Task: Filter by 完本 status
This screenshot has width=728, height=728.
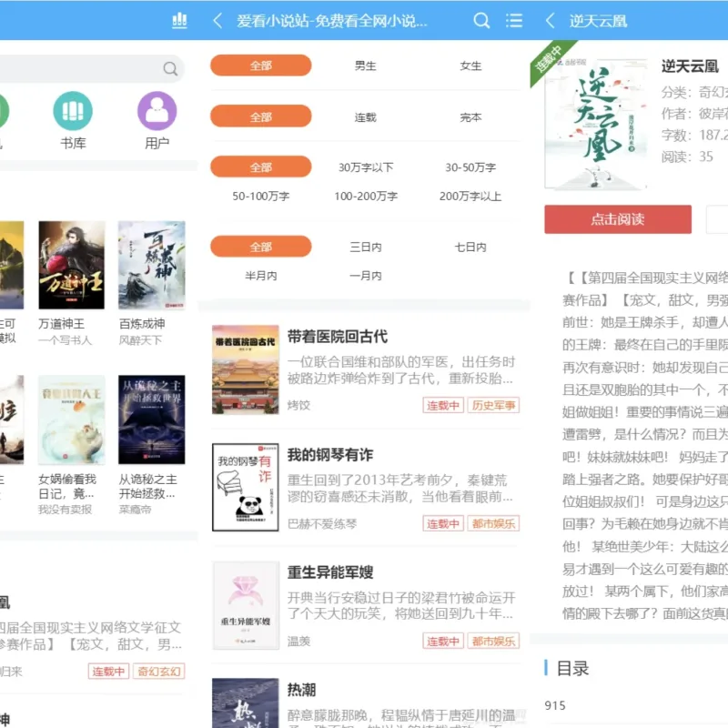Action: click(470, 117)
